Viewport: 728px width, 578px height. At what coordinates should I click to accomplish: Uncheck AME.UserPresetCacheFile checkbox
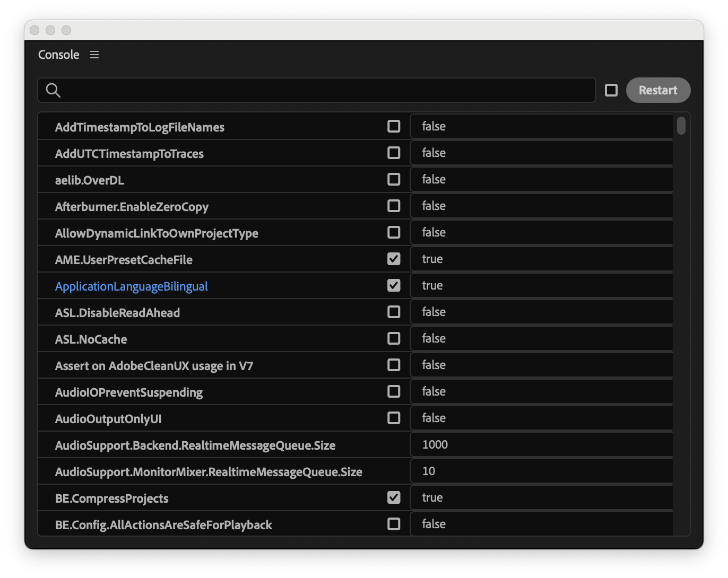coord(394,259)
